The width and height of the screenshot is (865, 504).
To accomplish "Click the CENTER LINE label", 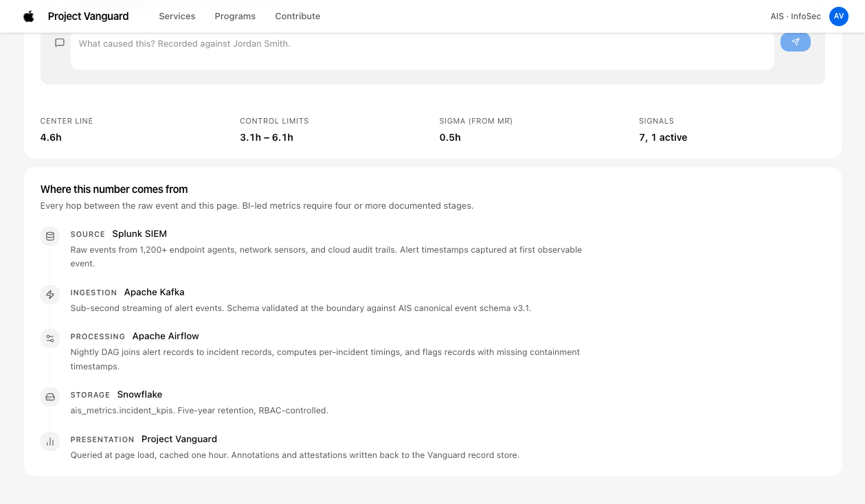I will tap(67, 121).
